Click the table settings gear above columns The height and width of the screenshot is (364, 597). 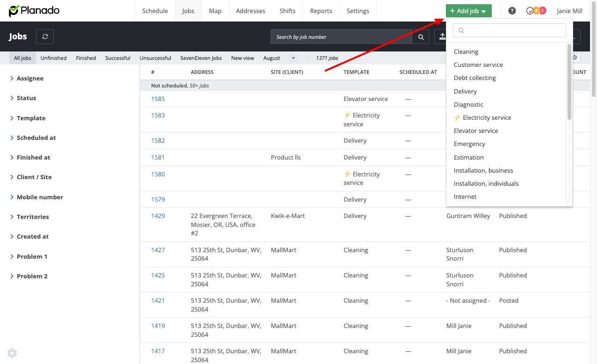[x=575, y=58]
